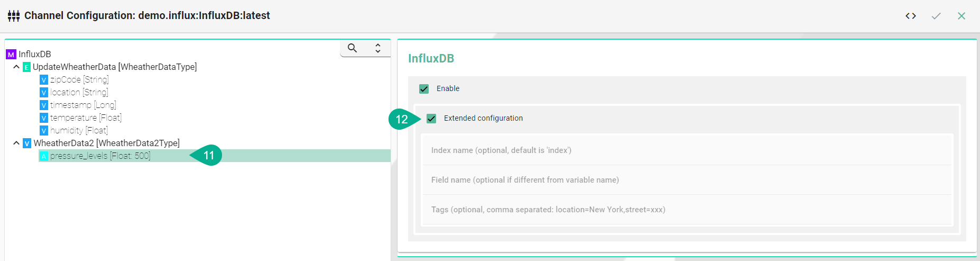The height and width of the screenshot is (261, 980).
Task: Click the V icon beside zipCode
Action: (x=44, y=80)
